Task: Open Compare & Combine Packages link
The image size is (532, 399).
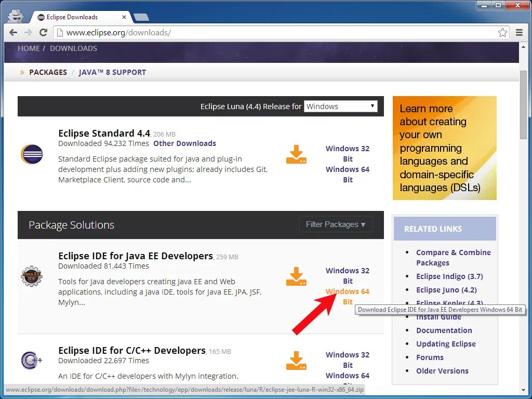Action: pos(453,258)
